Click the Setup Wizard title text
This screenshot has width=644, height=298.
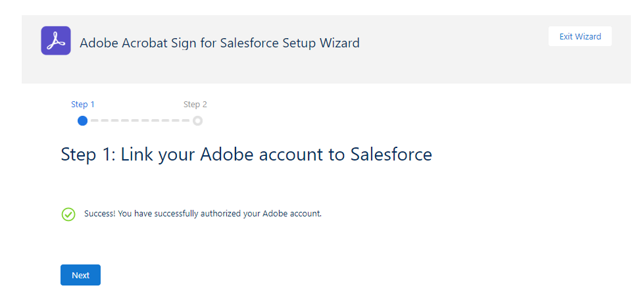tap(219, 43)
